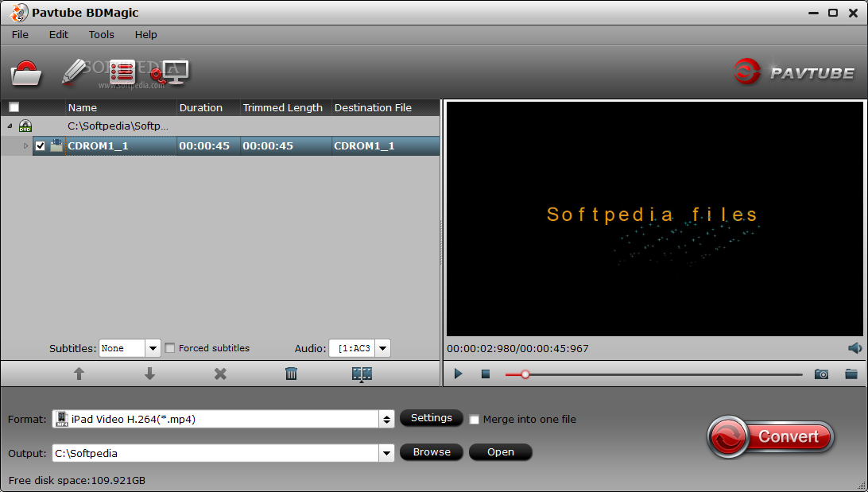Open the Format selection dropdown arrow
The image size is (868, 492).
pos(386,419)
